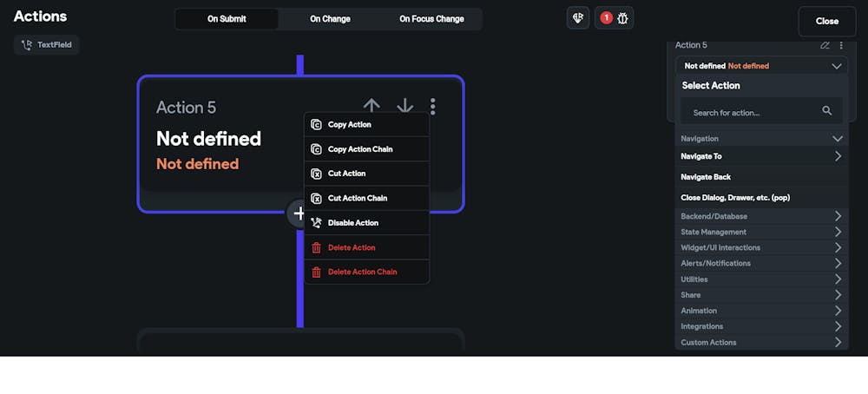868x394 pixels.
Task: Click the Disable Action icon
Action: click(316, 223)
